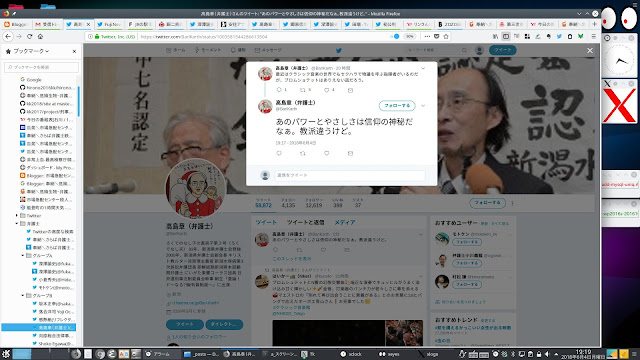
Task: Click フォローする button in tweet popup
Action: 397,106
